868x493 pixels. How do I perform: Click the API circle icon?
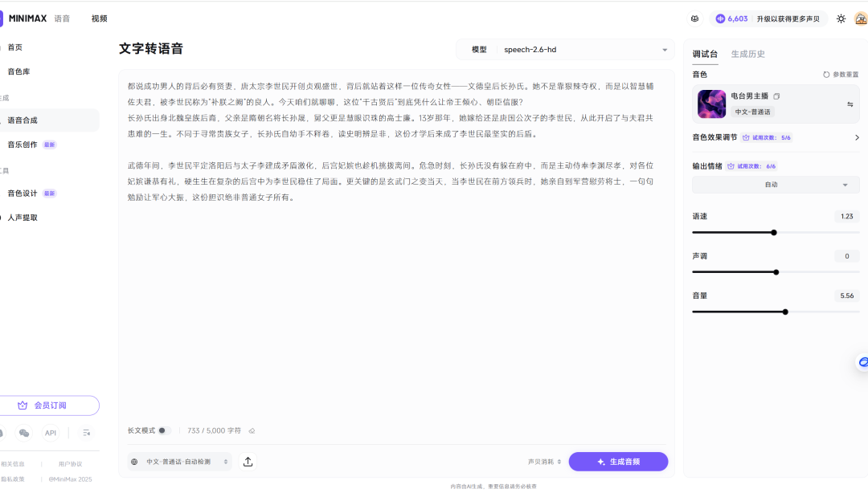51,433
